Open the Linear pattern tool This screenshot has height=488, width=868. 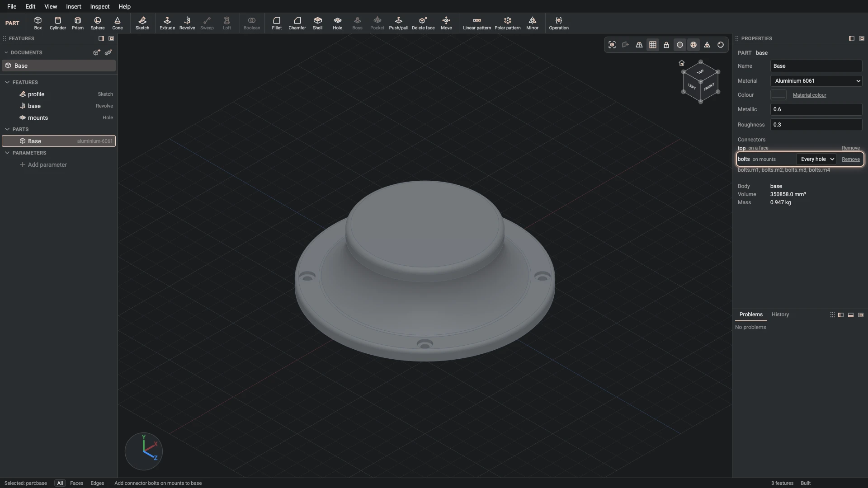(477, 23)
